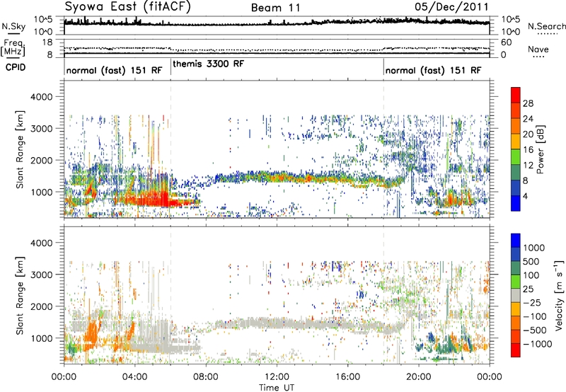Select the "Beam 11" header label
The width and height of the screenshot is (566, 392).
tap(276, 8)
